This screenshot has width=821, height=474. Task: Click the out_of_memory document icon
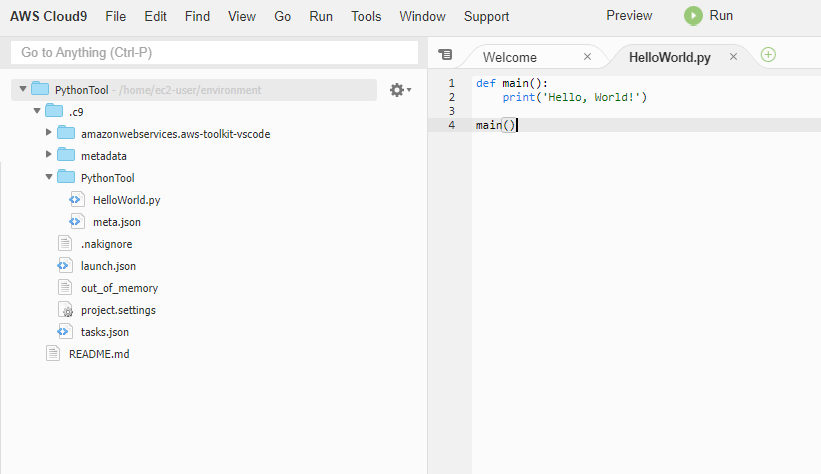pos(65,288)
